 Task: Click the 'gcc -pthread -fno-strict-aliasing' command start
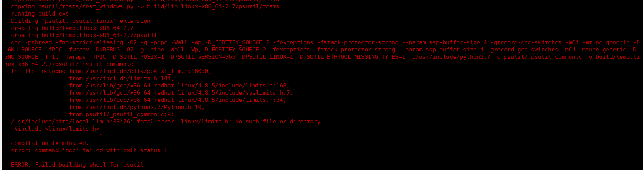[x=67, y=42]
